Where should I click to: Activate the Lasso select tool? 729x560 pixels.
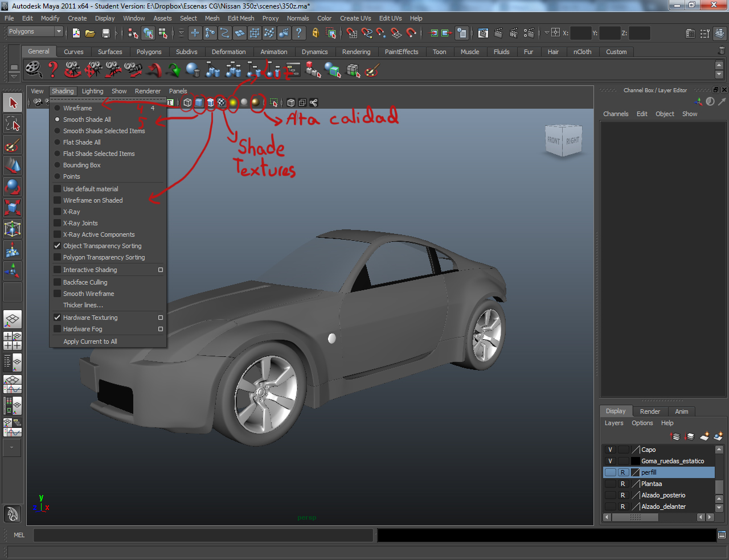click(13, 123)
